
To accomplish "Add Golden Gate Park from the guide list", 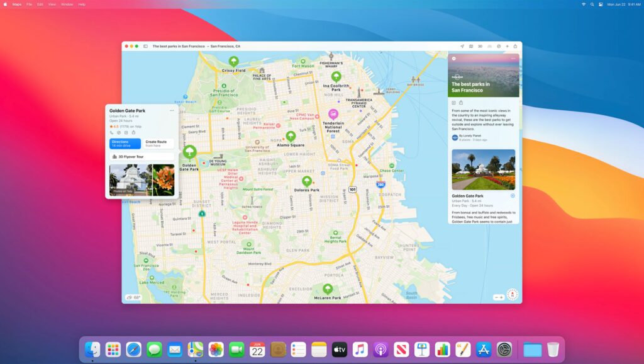I will [x=513, y=196].
